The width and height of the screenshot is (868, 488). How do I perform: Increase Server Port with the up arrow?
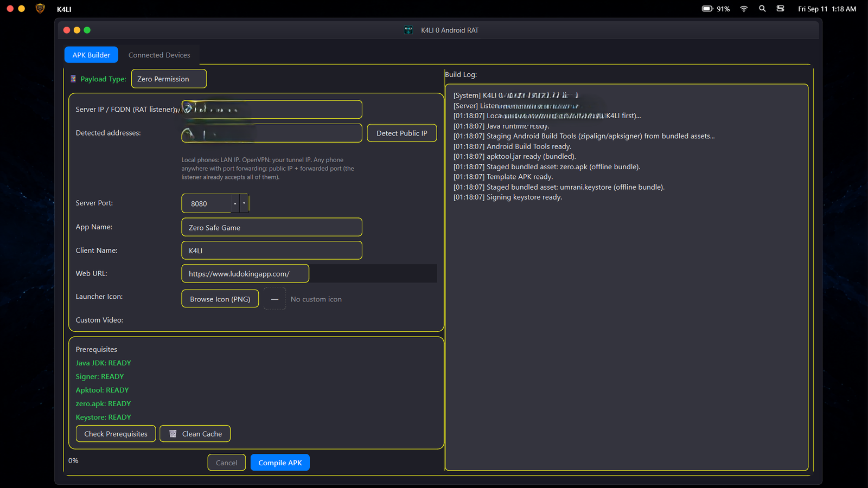click(235, 203)
